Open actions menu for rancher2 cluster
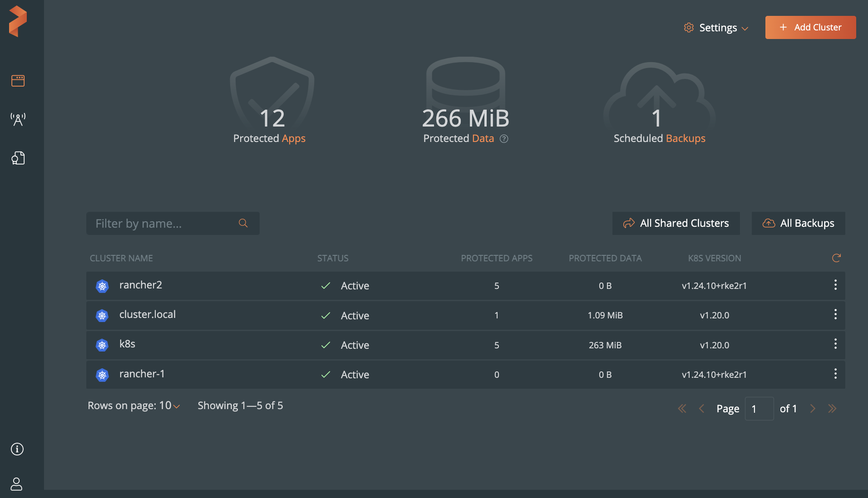 (835, 285)
